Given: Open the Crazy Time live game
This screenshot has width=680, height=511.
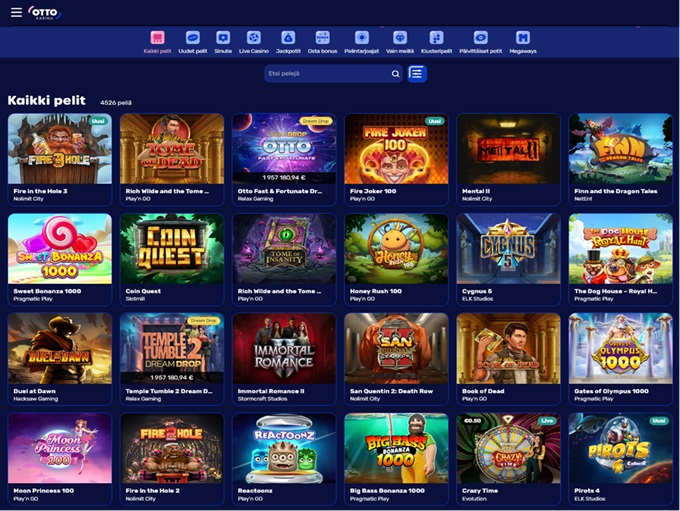Looking at the screenshot, I should click(x=508, y=458).
